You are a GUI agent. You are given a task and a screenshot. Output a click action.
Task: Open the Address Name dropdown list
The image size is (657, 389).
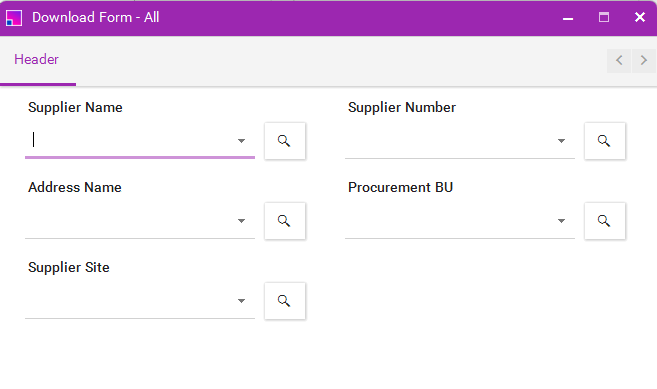click(x=241, y=221)
